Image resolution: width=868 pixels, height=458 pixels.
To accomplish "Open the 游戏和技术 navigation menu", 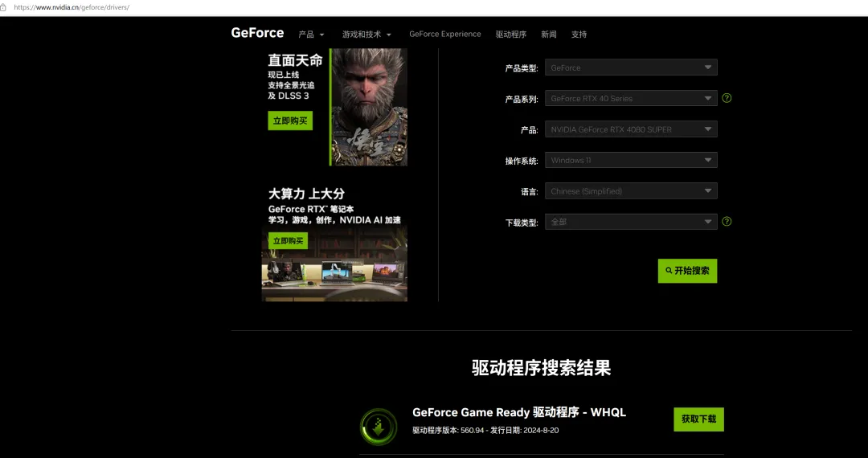I will (366, 35).
